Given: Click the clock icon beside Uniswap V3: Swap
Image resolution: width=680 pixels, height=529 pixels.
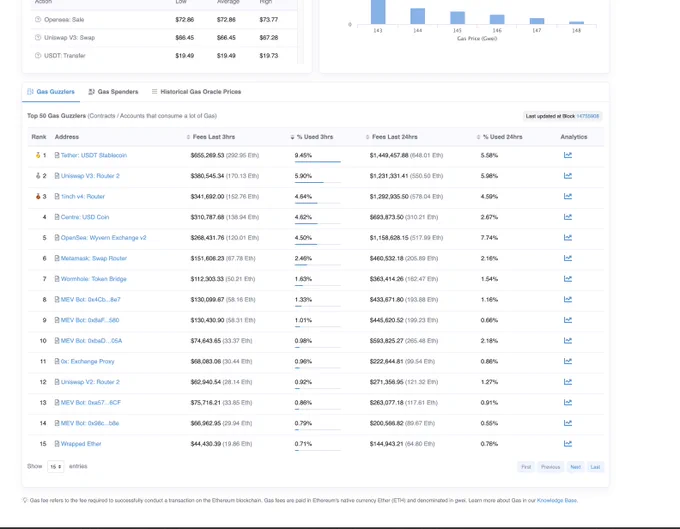Looking at the screenshot, I should (38, 37).
